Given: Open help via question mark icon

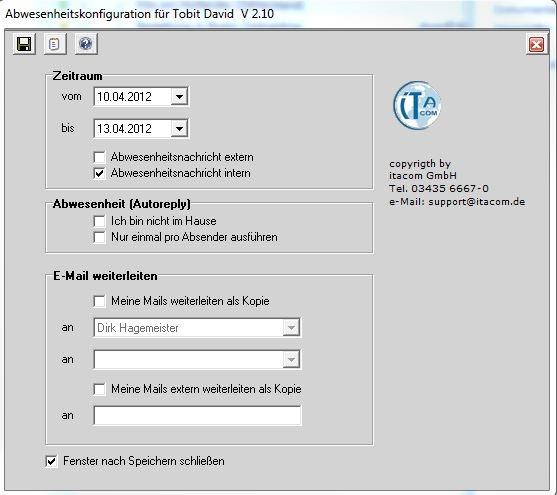Looking at the screenshot, I should point(86,44).
